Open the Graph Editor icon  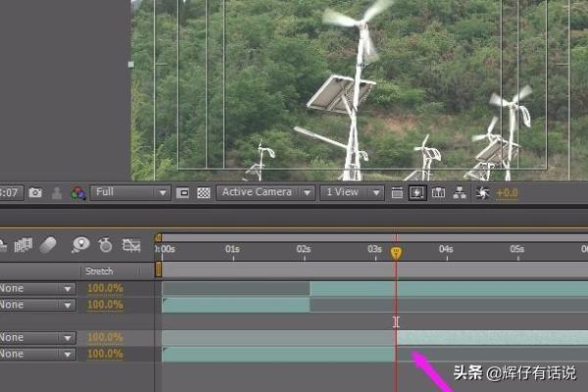[x=131, y=245]
